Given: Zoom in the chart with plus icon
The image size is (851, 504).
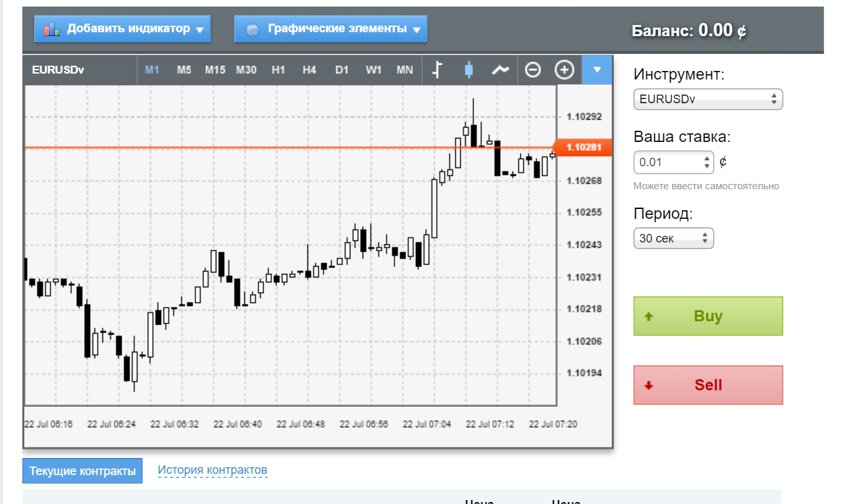Looking at the screenshot, I should (564, 70).
